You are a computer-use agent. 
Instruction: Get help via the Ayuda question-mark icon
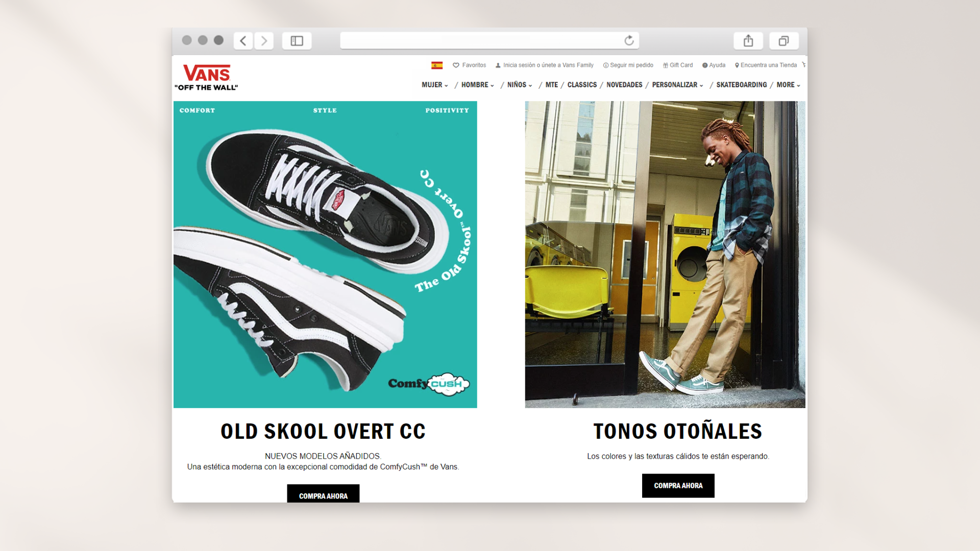[x=704, y=65]
